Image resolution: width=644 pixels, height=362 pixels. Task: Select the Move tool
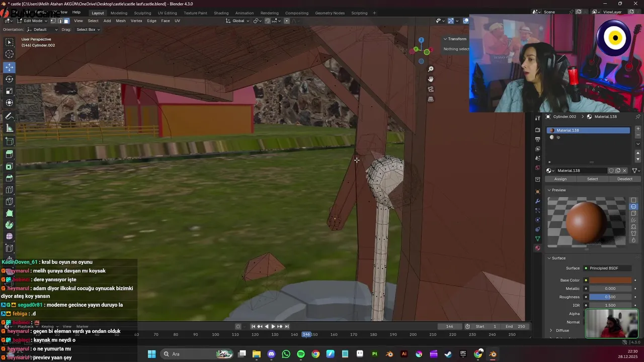[10, 67]
